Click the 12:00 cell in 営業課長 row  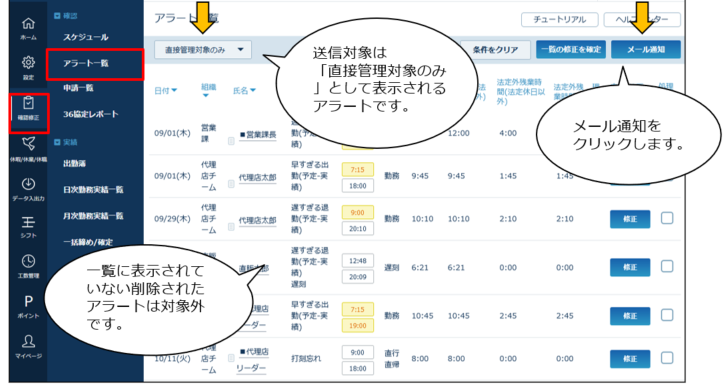(x=459, y=133)
